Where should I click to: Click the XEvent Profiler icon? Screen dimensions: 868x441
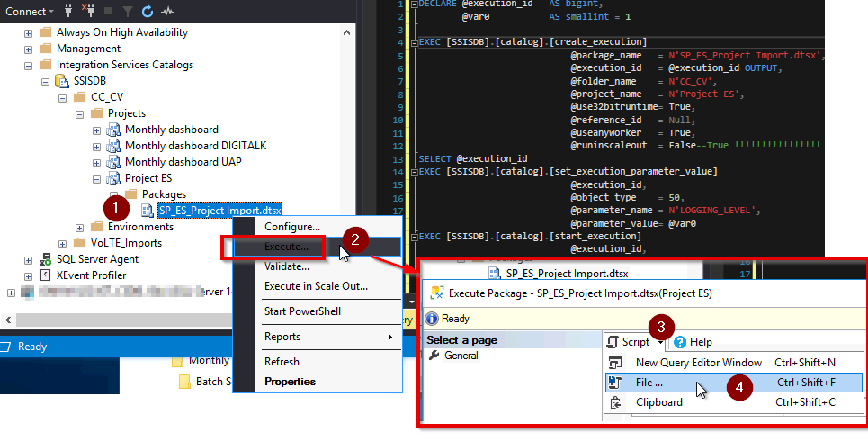pyautogui.click(x=45, y=274)
